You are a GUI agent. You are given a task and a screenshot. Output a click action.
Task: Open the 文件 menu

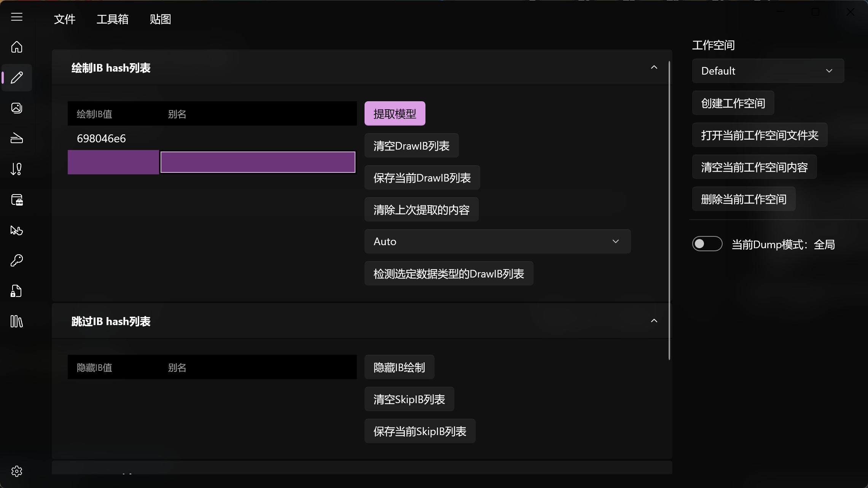tap(65, 19)
